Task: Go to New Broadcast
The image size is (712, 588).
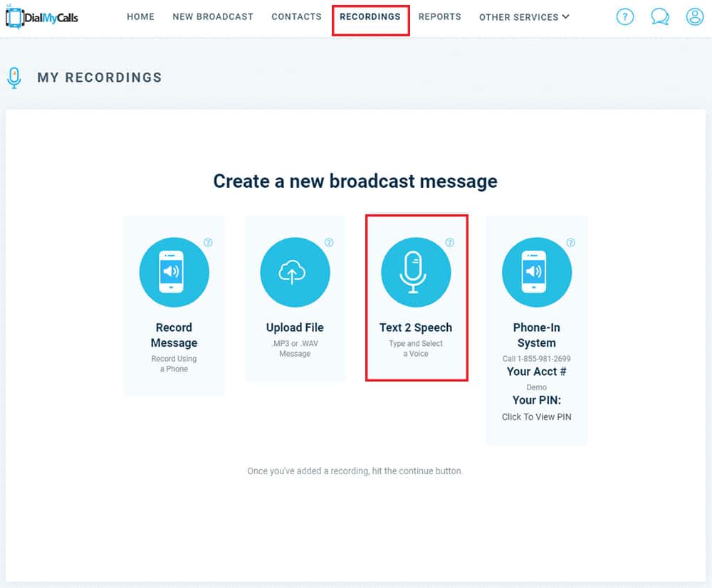Action: coord(213,17)
